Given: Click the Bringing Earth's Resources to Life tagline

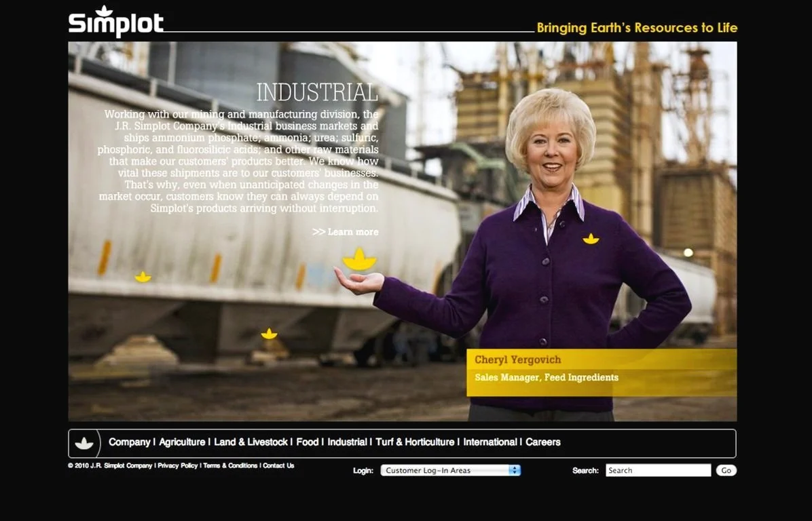Looking at the screenshot, I should tap(637, 27).
